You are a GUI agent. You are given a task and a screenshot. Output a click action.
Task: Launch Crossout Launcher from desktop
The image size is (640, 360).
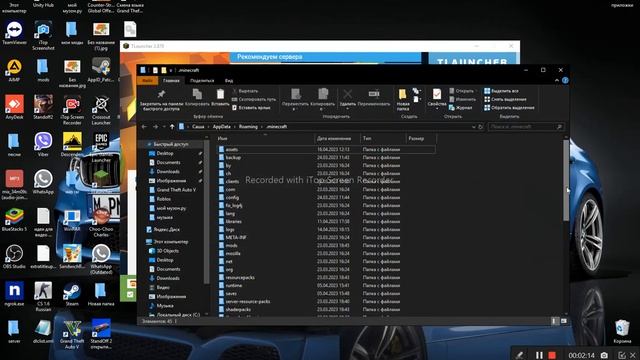click(x=101, y=110)
